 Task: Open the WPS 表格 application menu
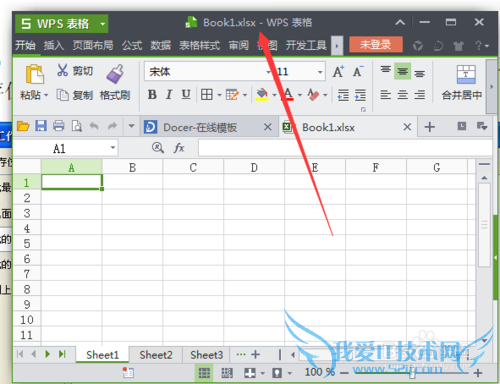click(61, 24)
